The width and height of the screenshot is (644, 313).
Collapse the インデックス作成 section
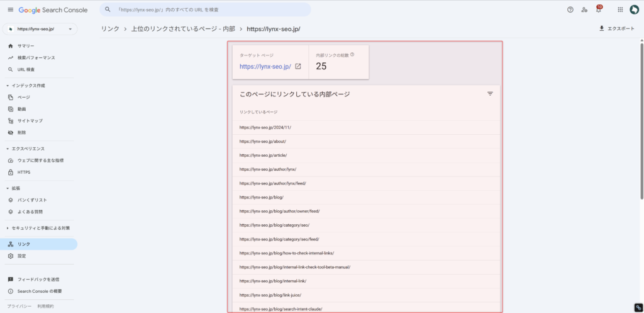(x=8, y=86)
